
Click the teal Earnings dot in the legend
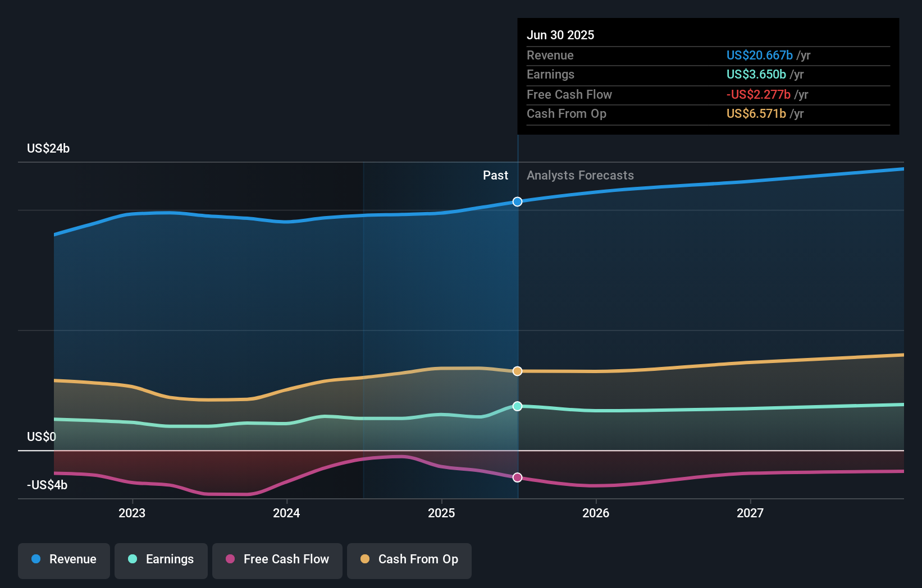point(132,559)
